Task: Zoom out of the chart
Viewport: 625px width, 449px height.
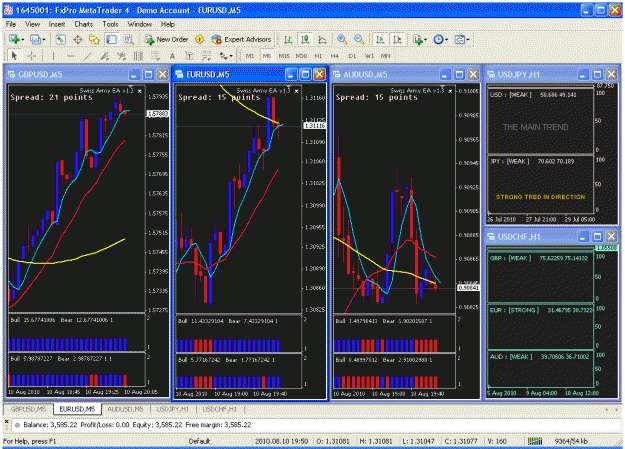Action: tap(359, 39)
